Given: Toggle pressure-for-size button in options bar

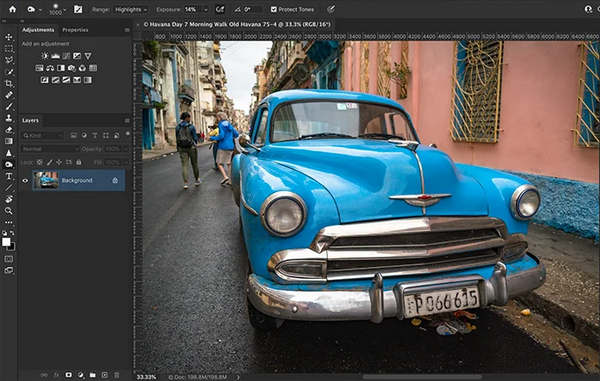Looking at the screenshot, I should (331, 9).
